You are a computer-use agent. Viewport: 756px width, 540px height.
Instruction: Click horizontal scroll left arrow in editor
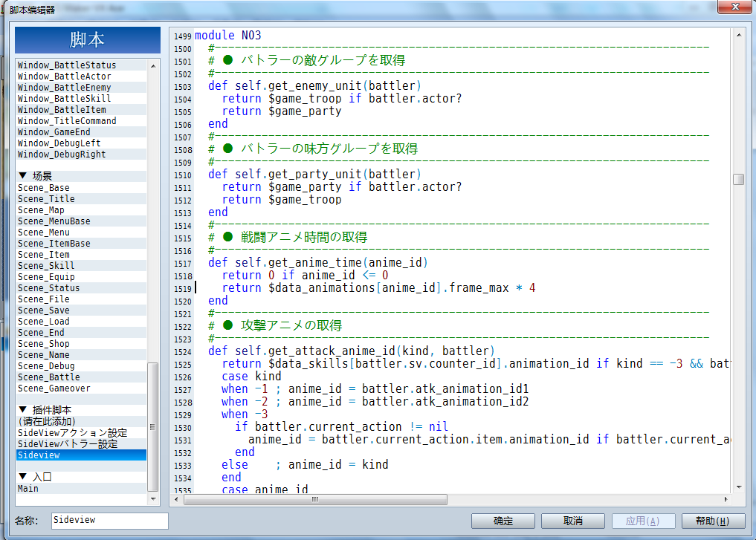[x=176, y=500]
